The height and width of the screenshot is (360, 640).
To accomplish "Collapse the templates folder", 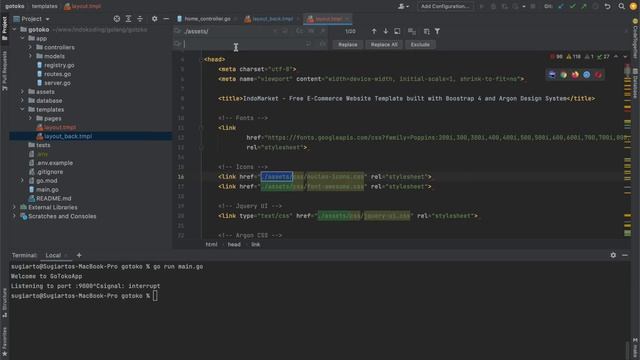I will coord(23,109).
